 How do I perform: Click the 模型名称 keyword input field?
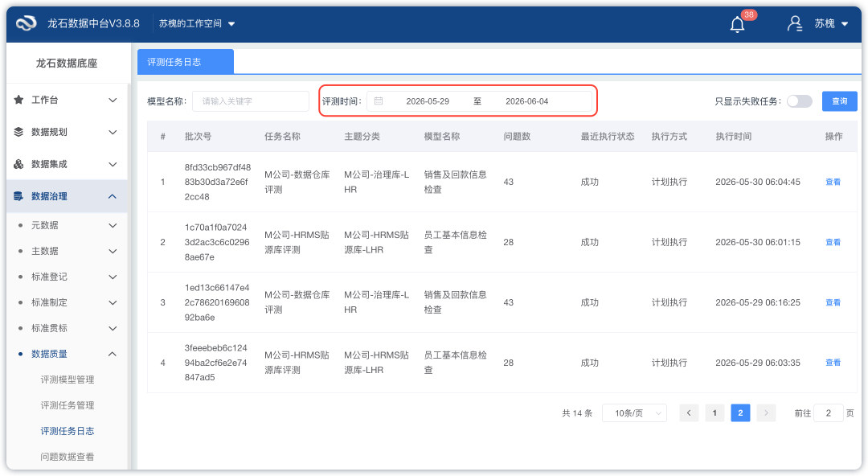pos(251,101)
